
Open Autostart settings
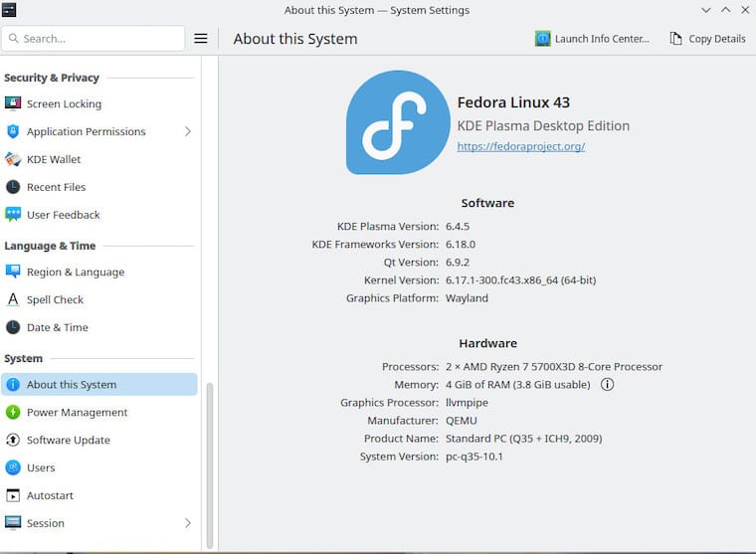(98, 495)
